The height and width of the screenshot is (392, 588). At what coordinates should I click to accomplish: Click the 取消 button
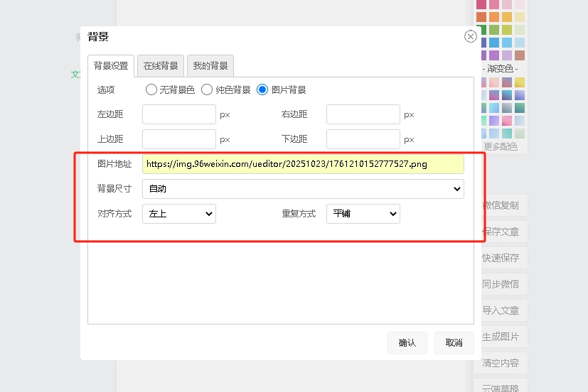454,343
